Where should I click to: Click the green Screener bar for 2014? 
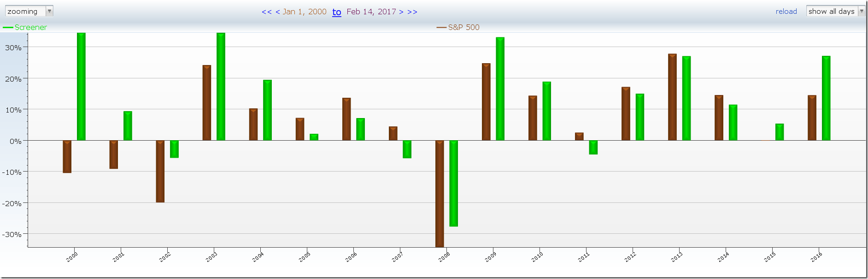tap(733, 123)
